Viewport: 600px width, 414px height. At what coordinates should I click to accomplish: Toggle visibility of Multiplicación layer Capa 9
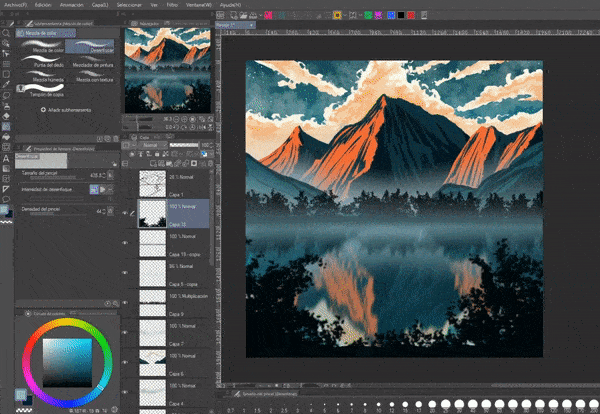click(x=125, y=303)
